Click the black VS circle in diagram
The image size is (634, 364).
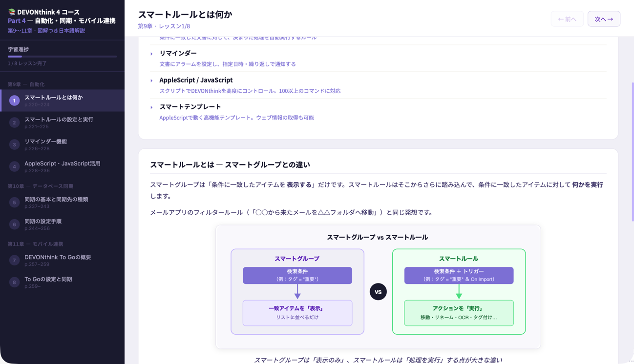click(378, 292)
